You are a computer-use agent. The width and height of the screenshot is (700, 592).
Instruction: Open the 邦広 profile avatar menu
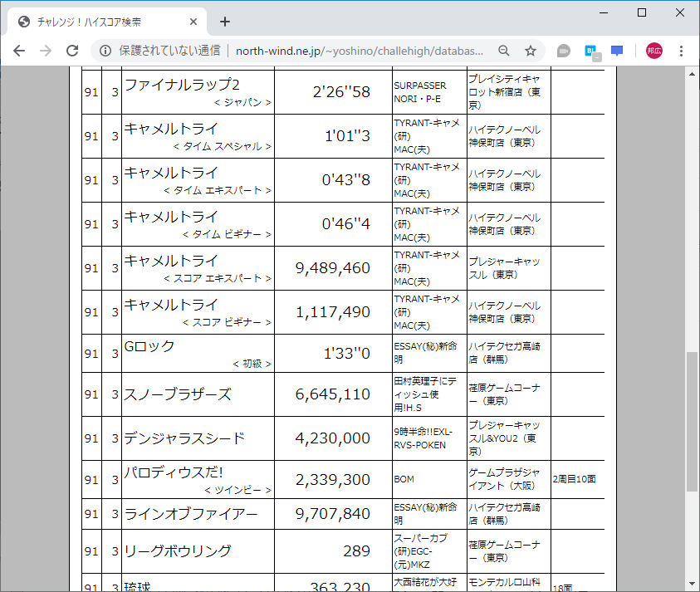[653, 50]
